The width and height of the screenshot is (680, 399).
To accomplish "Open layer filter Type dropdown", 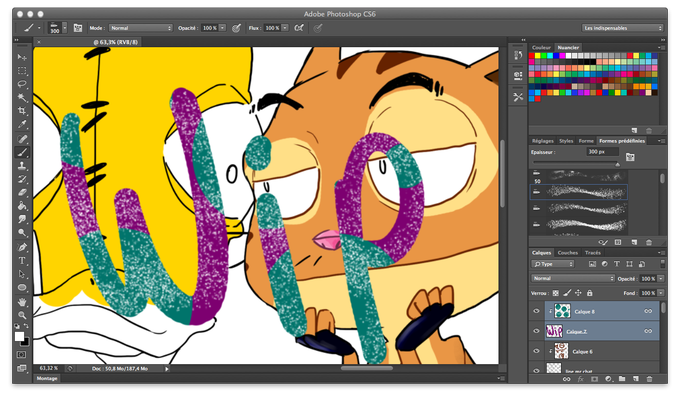I will coord(553,264).
